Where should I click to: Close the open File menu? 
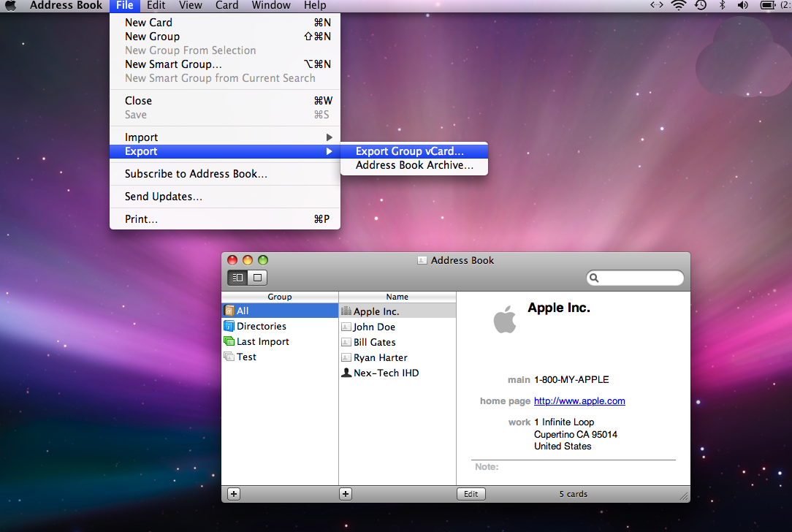pos(124,6)
